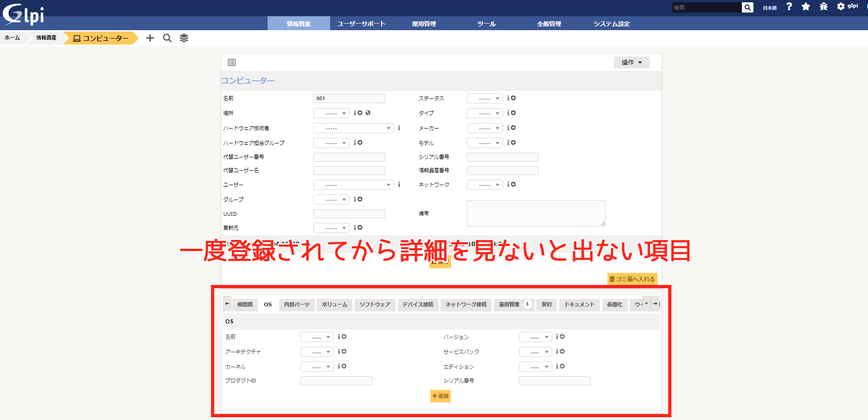Switch to the ソフトウェア tab
868x420 pixels.
pos(375,304)
